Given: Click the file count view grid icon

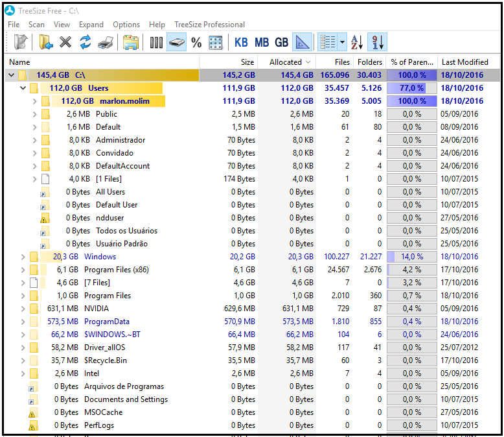Looking at the screenshot, I should [216, 42].
